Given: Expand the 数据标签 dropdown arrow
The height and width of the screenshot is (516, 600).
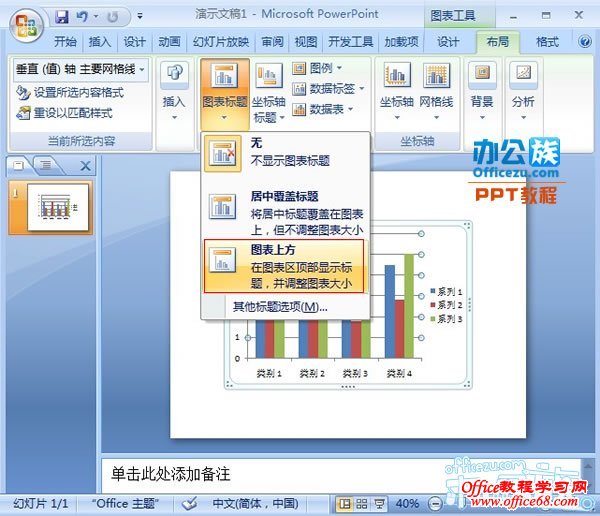Looking at the screenshot, I should (x=362, y=89).
